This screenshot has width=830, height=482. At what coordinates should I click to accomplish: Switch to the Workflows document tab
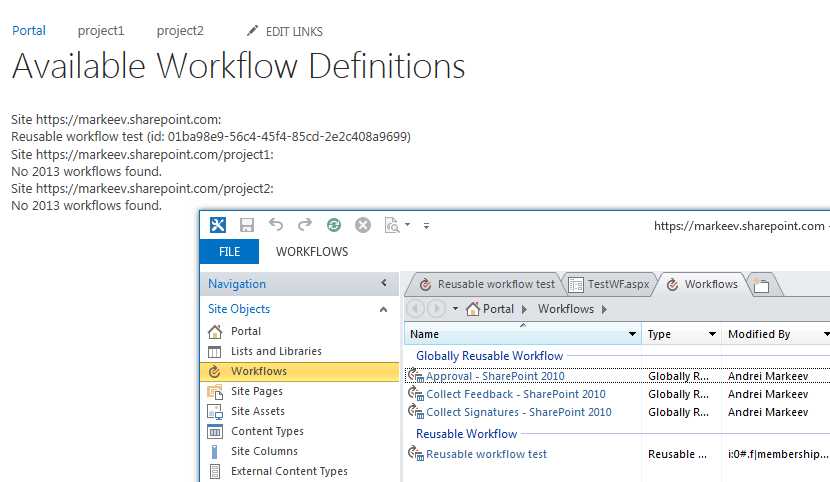702,285
